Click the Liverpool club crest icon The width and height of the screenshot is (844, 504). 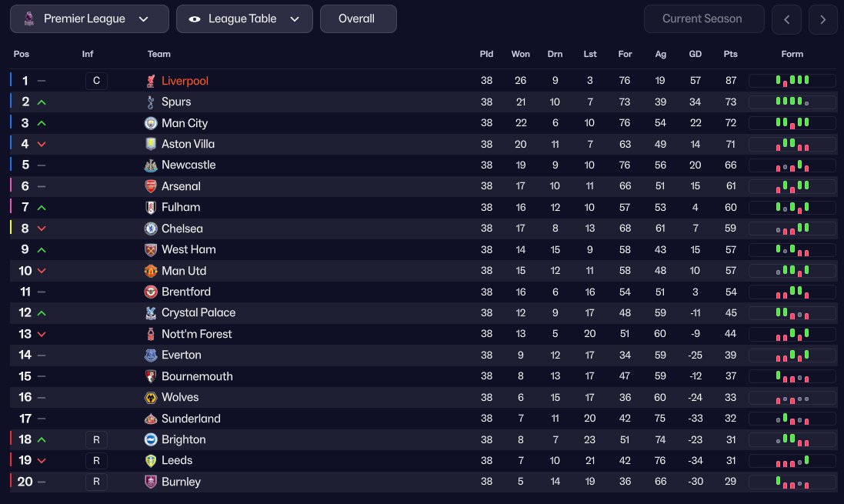tap(151, 81)
